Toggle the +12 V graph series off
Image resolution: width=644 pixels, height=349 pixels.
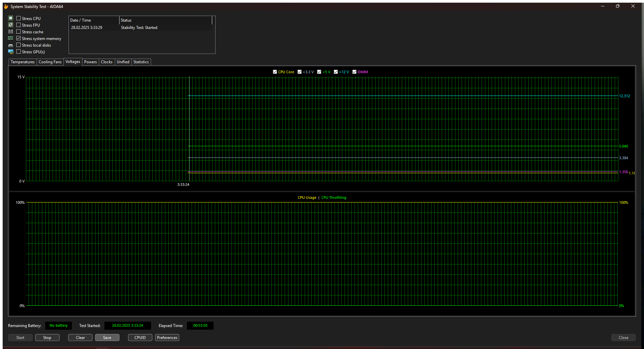coord(336,72)
